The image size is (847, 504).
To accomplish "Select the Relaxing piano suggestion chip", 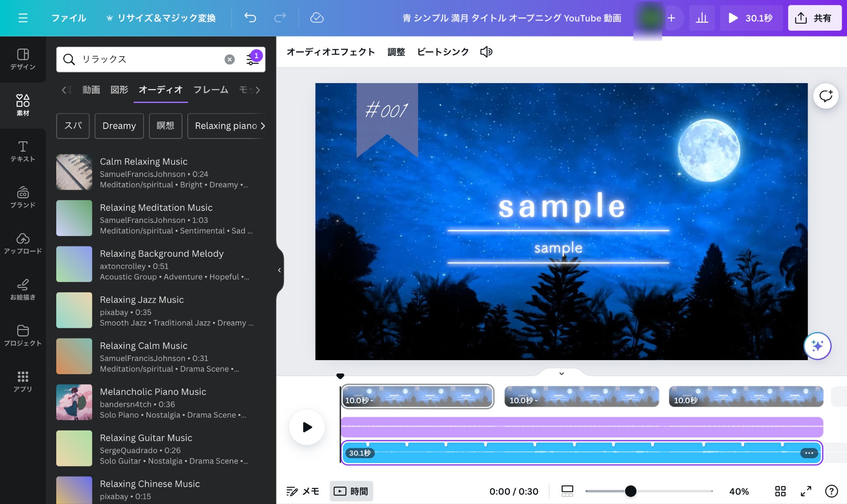I will pyautogui.click(x=226, y=126).
